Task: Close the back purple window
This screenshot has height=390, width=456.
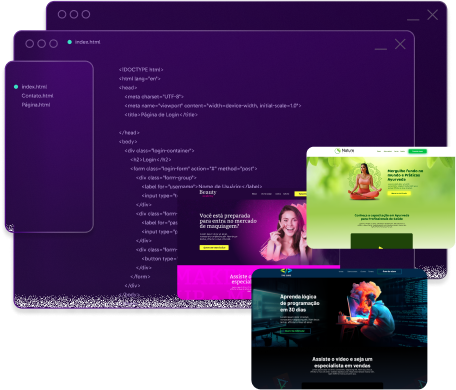Action: click(x=432, y=15)
